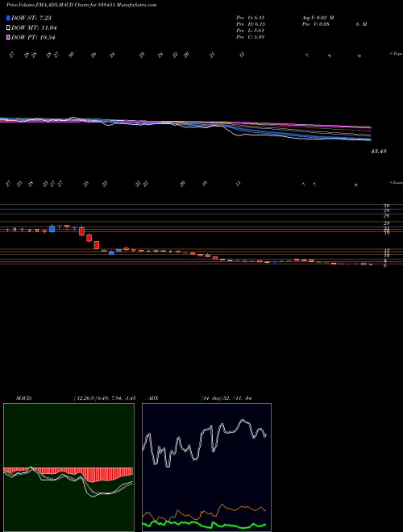
Task: Click the large blue candlestick near 23 level
Action: tap(52, 229)
